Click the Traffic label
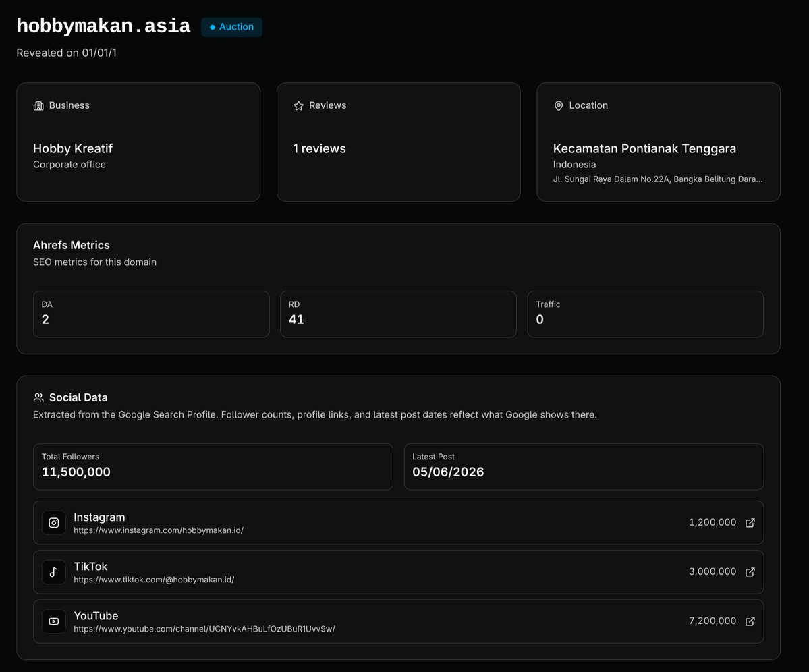 (548, 304)
